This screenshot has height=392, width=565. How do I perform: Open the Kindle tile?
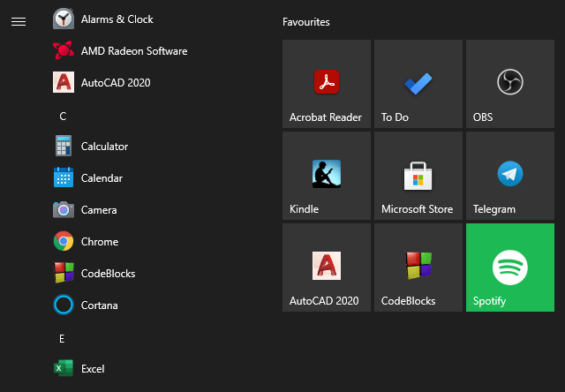point(327,176)
